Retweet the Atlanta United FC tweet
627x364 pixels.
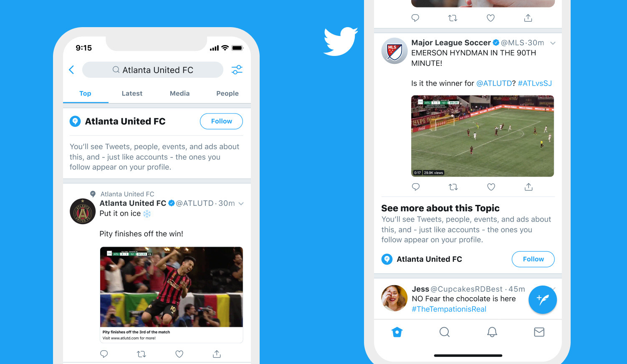[x=142, y=354]
